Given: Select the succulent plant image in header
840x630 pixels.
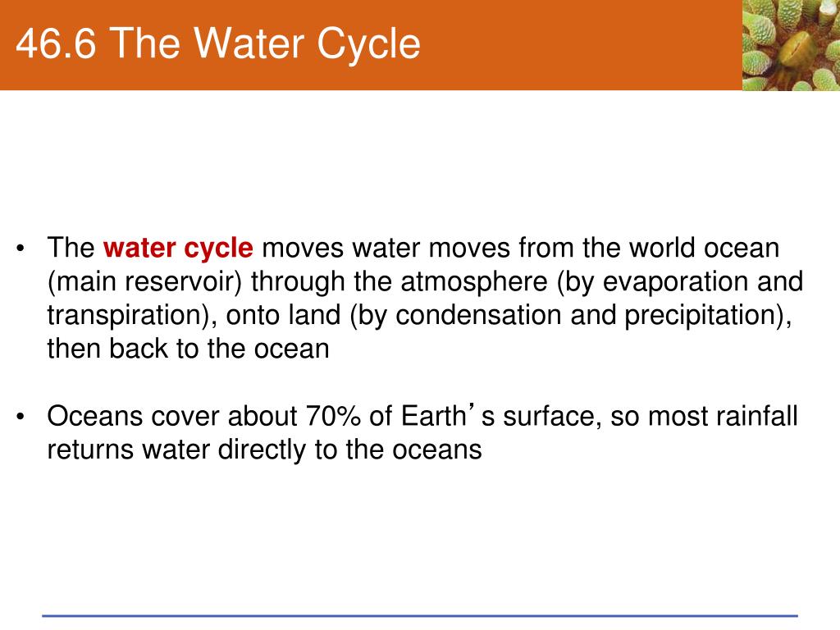Looking at the screenshot, I should click(791, 45).
